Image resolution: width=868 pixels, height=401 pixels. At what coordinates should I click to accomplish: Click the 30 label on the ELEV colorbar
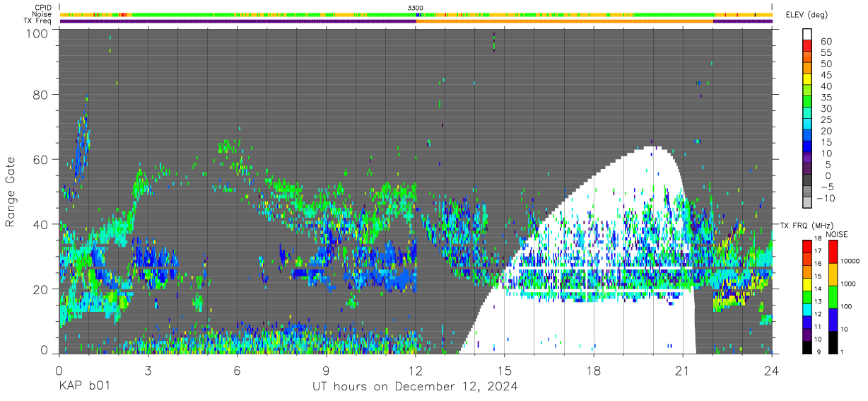pyautogui.click(x=826, y=109)
